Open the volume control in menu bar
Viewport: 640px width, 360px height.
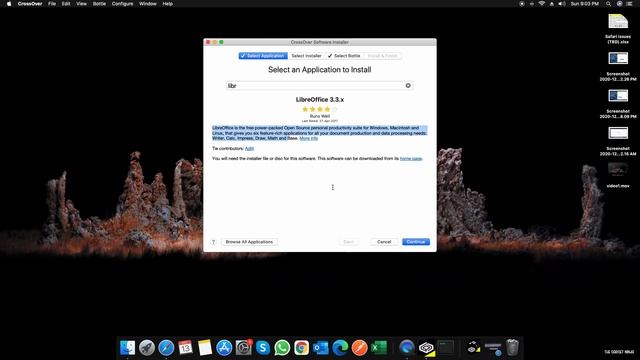562,4
